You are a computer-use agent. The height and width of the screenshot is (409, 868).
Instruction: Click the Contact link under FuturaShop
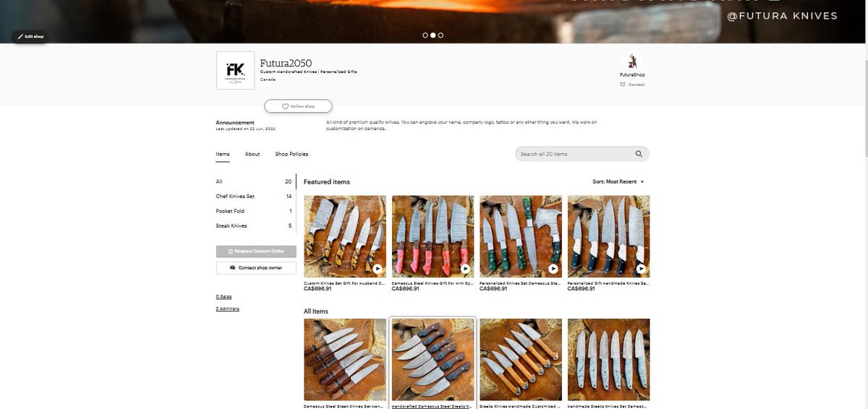pyautogui.click(x=632, y=85)
